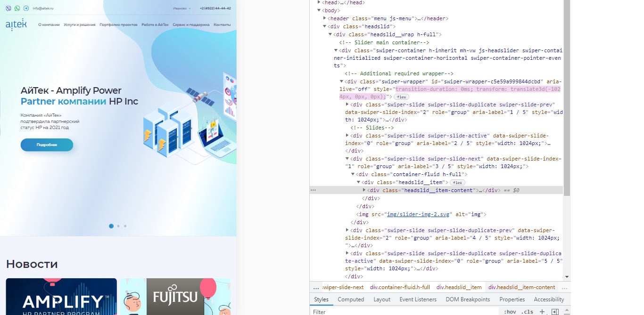
Task: Select div.headslid__item breadcrumb
Action: click(459, 287)
